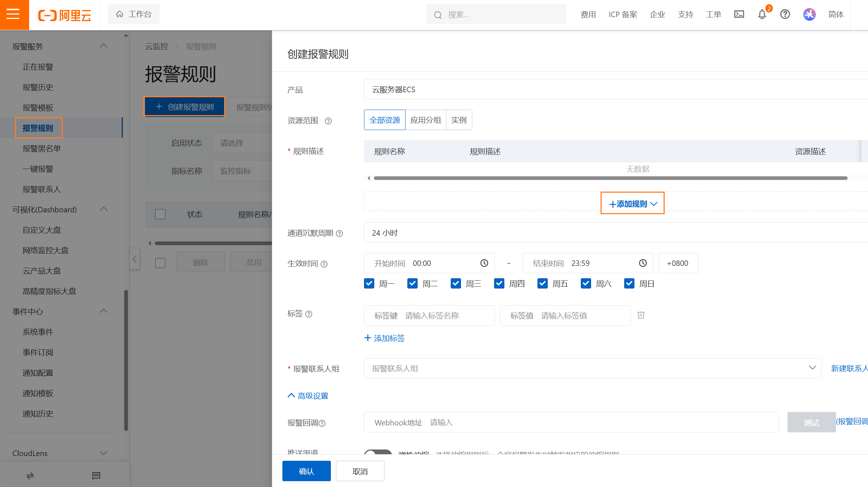The width and height of the screenshot is (868, 487).
Task: Uncheck the 周六 checkbox
Action: click(x=586, y=283)
